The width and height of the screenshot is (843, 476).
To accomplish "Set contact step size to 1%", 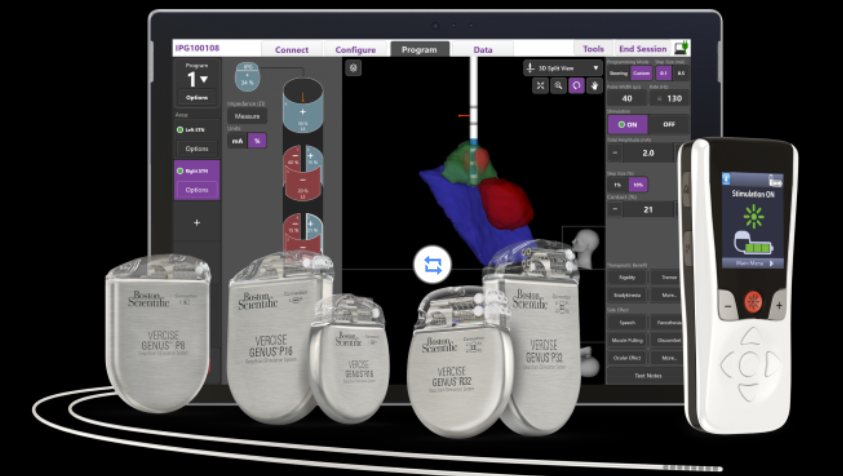I will point(618,184).
